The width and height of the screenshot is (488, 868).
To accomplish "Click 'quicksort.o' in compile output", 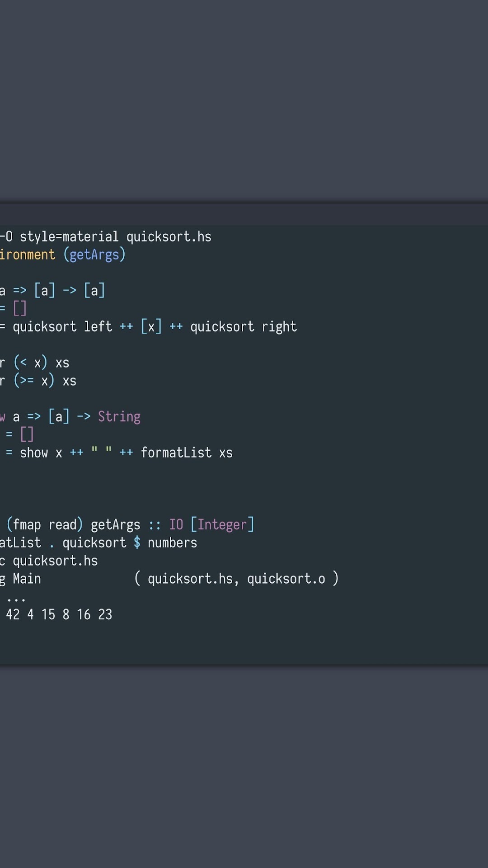I will click(x=286, y=579).
